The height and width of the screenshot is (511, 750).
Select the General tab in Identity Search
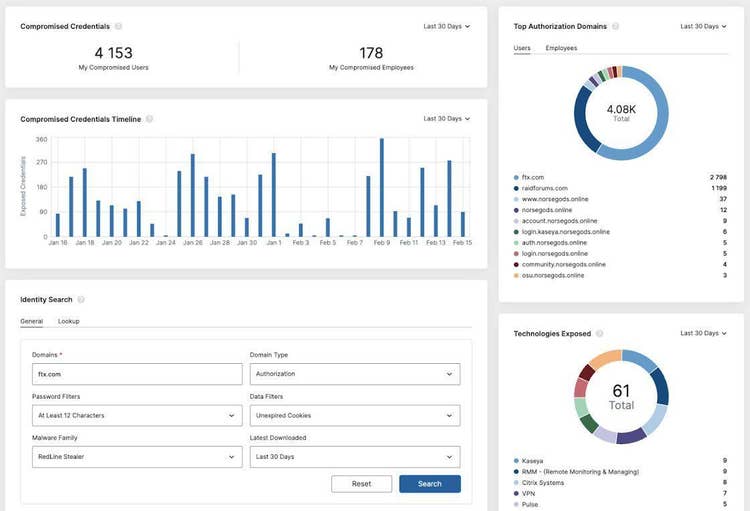tap(31, 321)
